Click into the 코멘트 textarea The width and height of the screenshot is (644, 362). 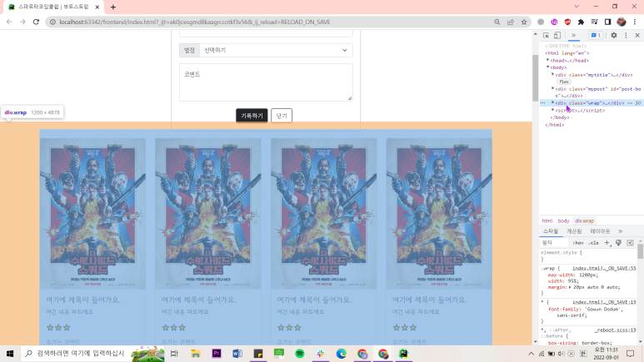[x=266, y=82]
